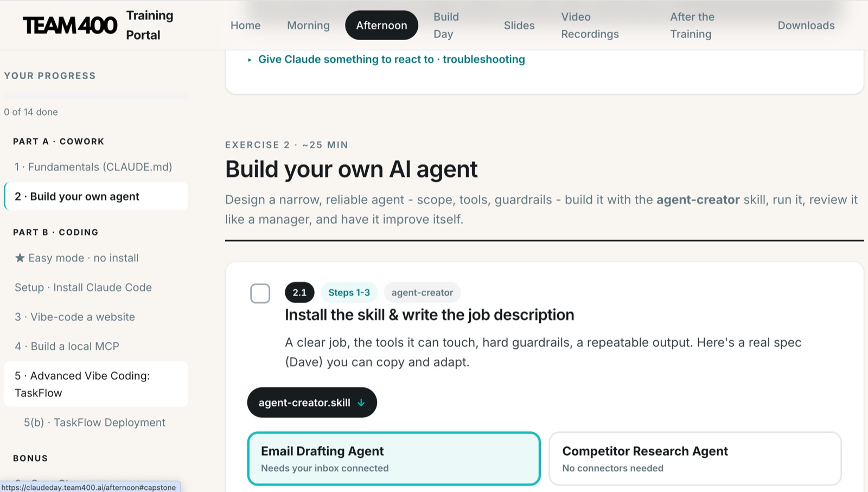Click the agent-creator tag pill

click(x=422, y=292)
